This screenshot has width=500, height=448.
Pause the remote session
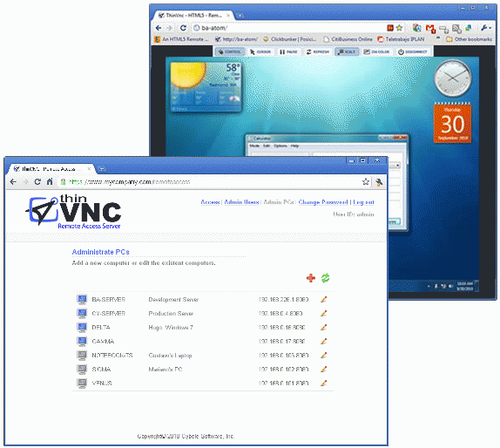pyautogui.click(x=288, y=51)
